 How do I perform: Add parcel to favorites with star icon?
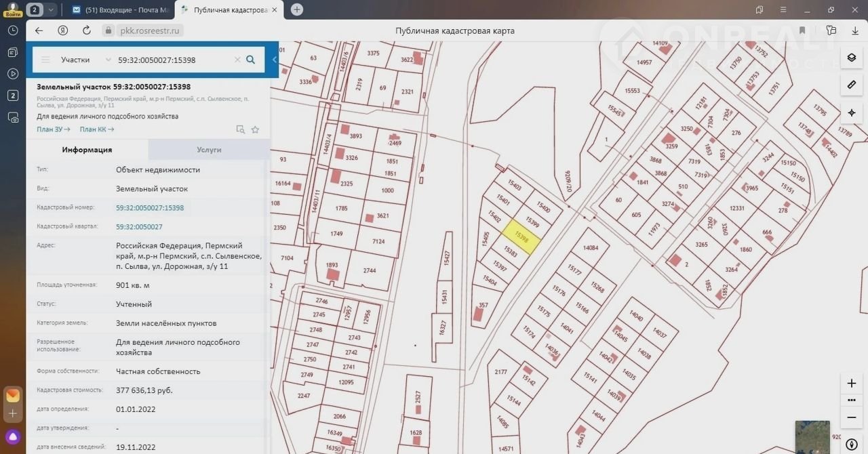point(255,129)
